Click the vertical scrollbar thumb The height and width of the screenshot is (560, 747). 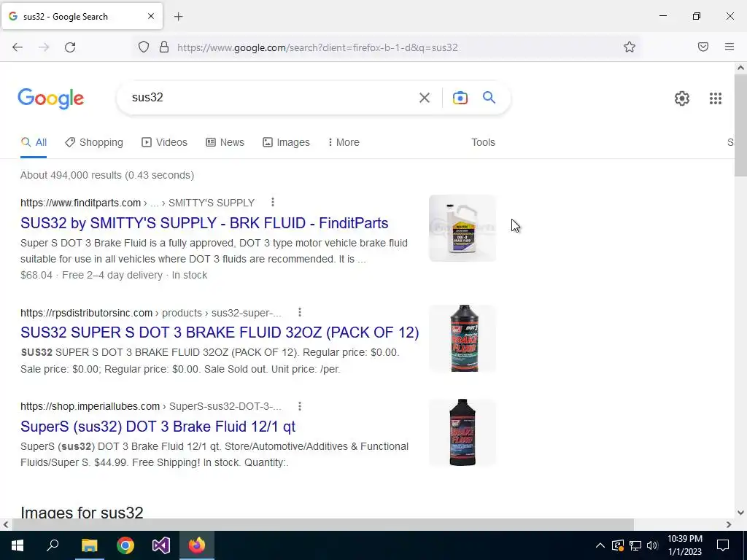point(740,125)
